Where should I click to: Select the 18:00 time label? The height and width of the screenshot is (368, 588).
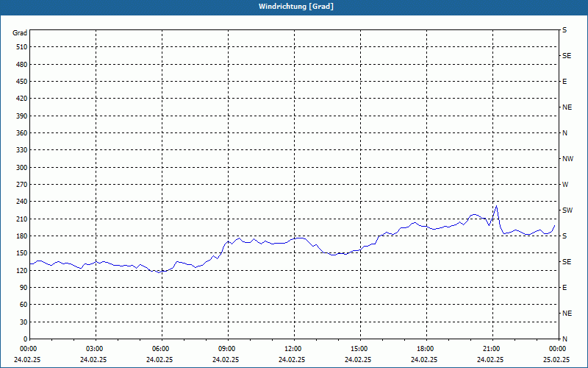pos(427,349)
